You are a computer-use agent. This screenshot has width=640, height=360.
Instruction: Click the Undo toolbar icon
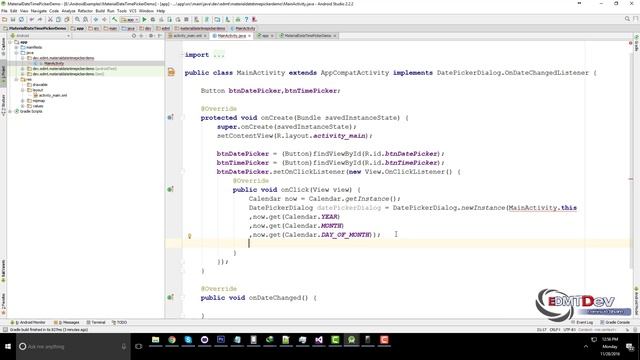(32, 20)
